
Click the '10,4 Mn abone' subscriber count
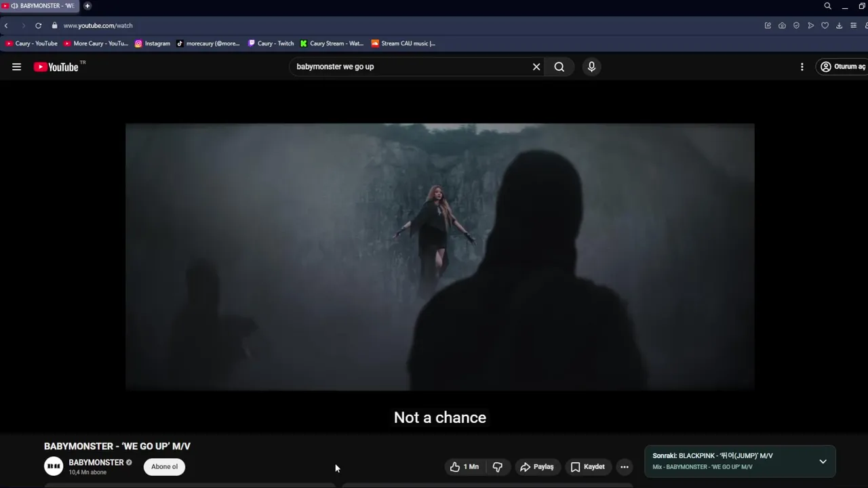[x=87, y=472]
